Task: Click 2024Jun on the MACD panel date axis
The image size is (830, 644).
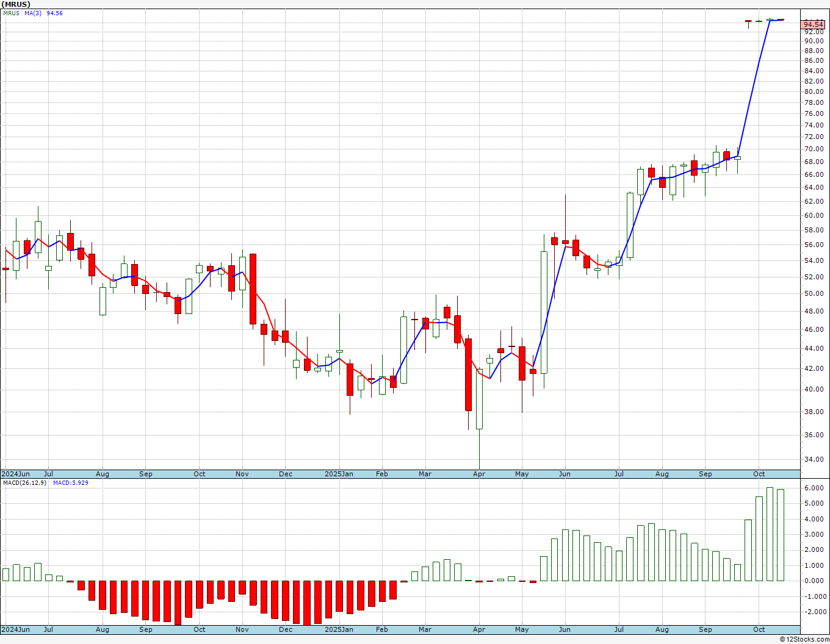Action: (16, 629)
